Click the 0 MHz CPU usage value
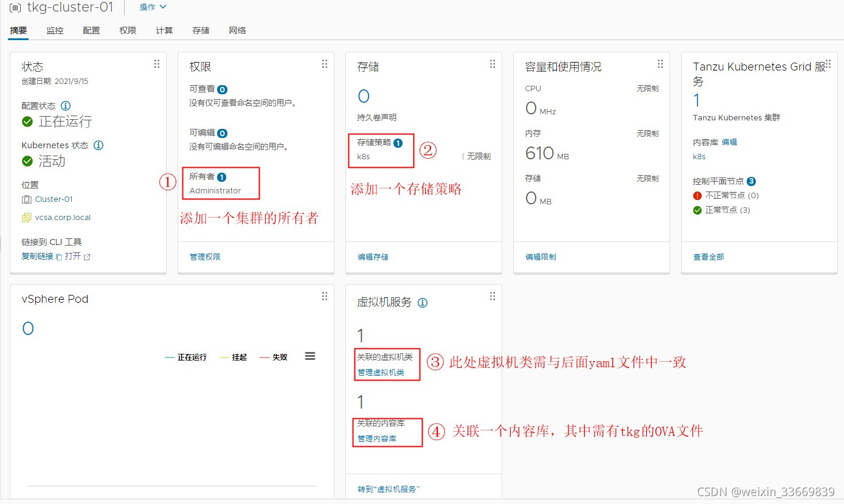 [541, 109]
